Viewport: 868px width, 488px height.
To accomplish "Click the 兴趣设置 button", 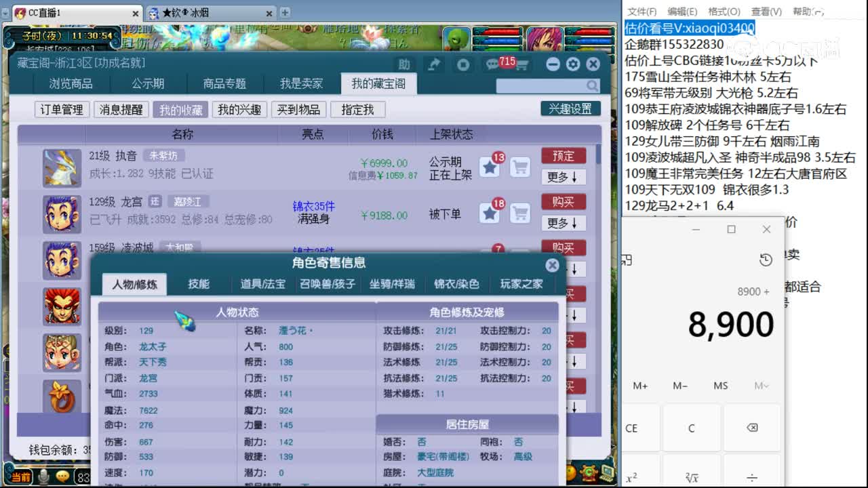I will tap(571, 108).
